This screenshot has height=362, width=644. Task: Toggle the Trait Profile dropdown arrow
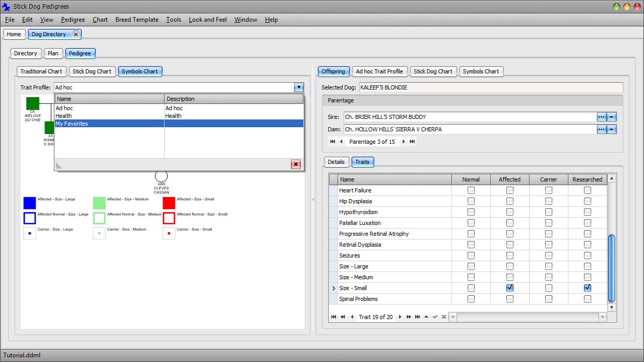pyautogui.click(x=298, y=88)
